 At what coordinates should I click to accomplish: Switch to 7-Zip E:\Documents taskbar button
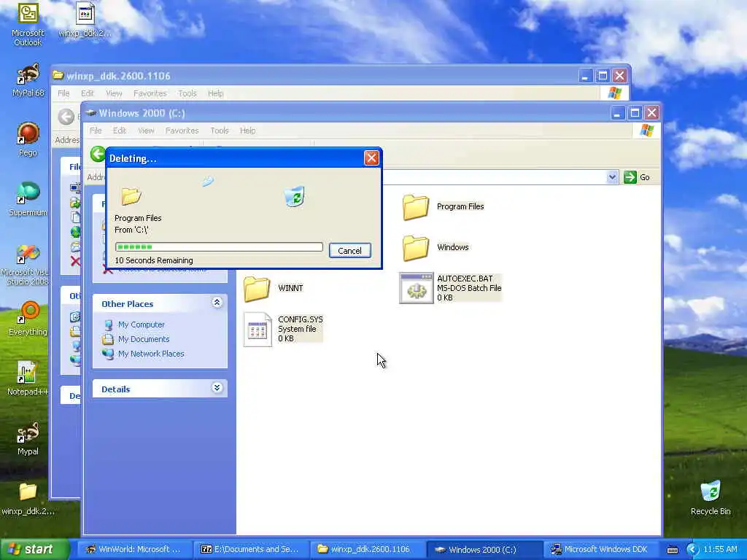pyautogui.click(x=252, y=550)
